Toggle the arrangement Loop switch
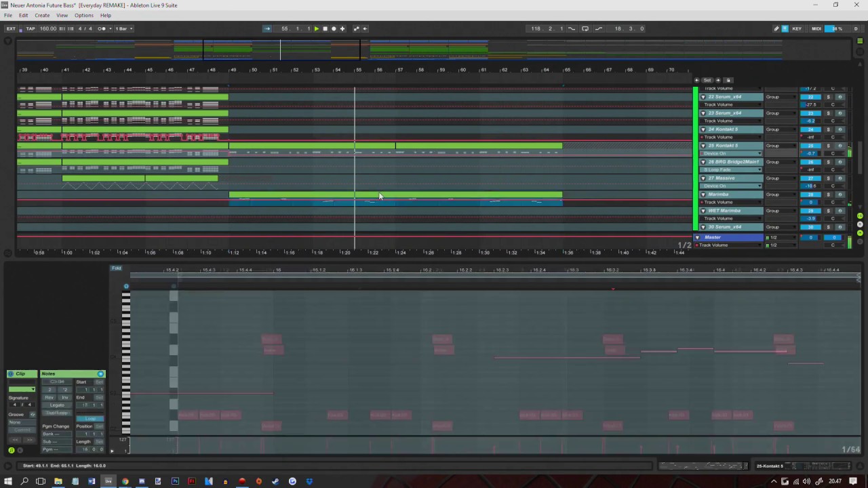This screenshot has height=488, width=868. click(585, 28)
